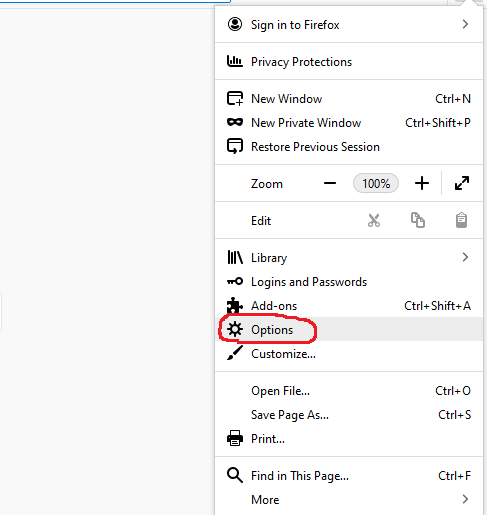This screenshot has height=515, width=487.
Task: Click the Paste clipboard icon
Action: pyautogui.click(x=461, y=220)
